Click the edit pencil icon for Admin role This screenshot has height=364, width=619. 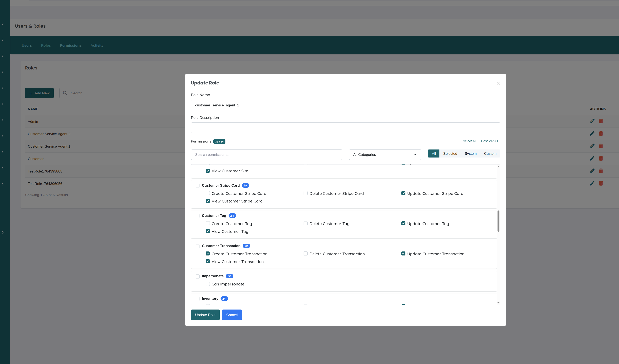click(x=592, y=121)
